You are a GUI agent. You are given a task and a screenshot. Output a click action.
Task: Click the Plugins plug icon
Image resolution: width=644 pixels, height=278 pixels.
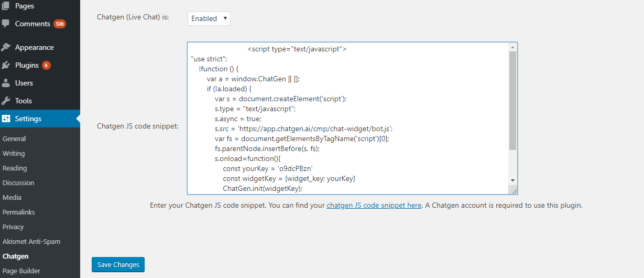point(6,65)
